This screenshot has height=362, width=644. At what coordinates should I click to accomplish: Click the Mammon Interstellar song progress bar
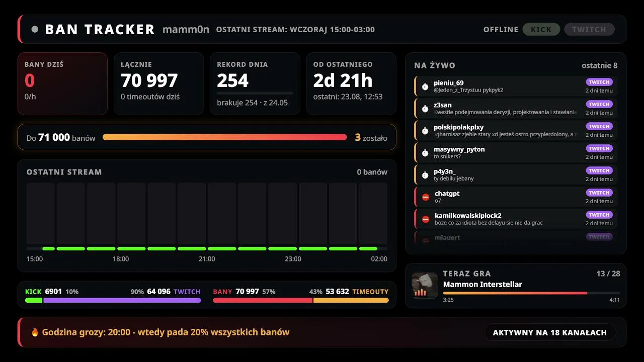pos(531,293)
